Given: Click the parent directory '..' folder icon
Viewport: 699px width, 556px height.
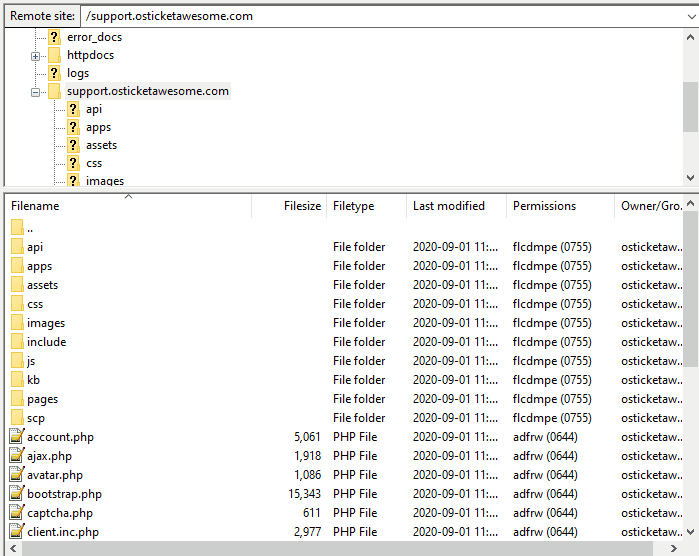Looking at the screenshot, I should (17, 227).
